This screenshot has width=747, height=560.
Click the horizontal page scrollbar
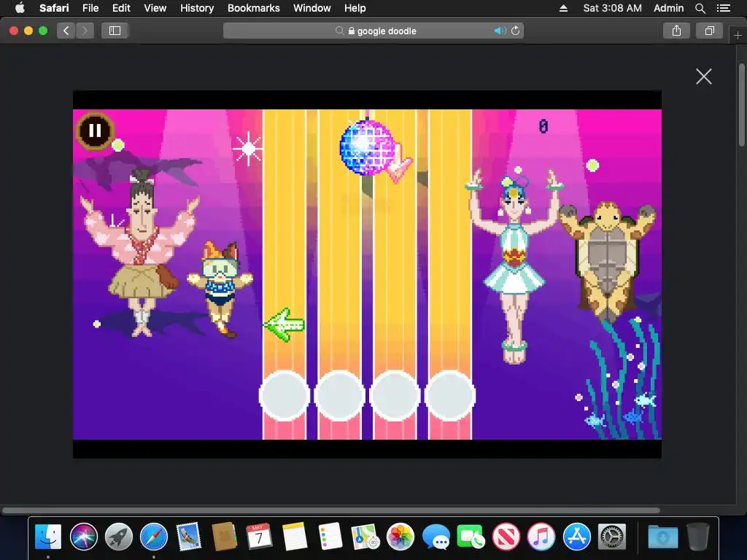[330, 510]
